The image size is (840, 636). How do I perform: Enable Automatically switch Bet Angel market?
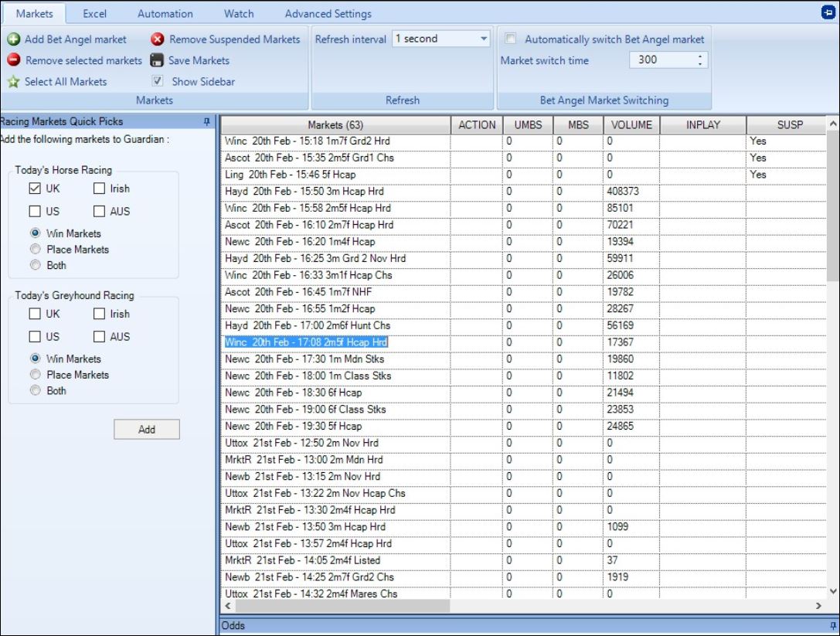511,39
